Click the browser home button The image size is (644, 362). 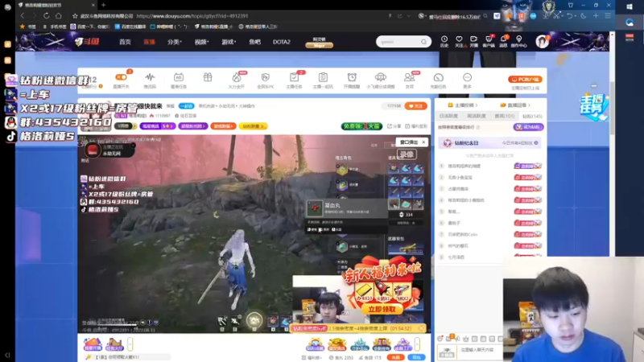(59, 16)
